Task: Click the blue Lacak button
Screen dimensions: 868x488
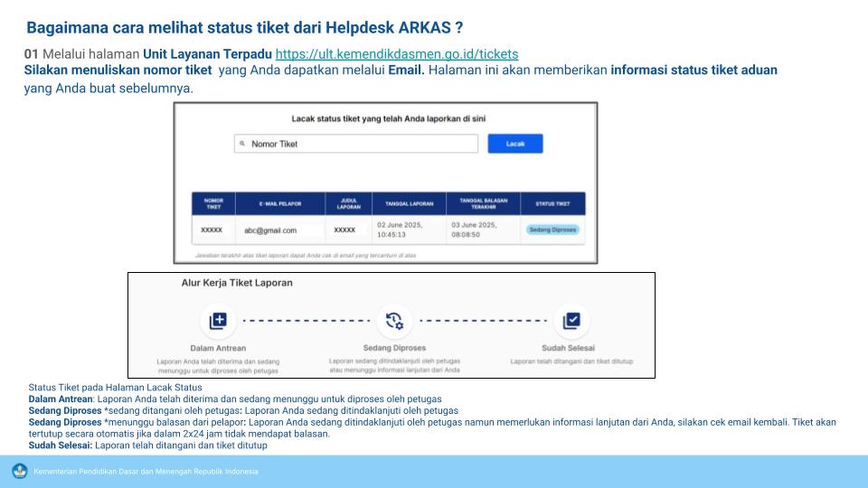Action: click(x=514, y=144)
